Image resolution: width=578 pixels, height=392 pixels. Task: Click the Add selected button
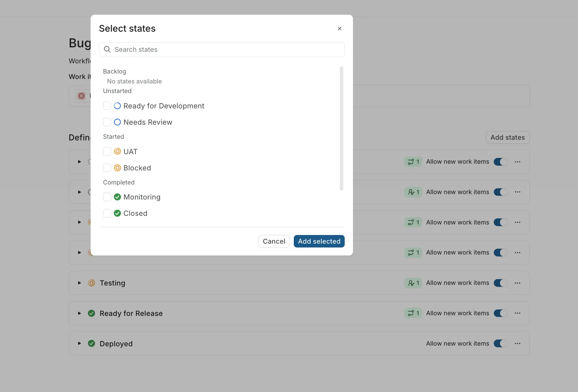pyautogui.click(x=319, y=241)
